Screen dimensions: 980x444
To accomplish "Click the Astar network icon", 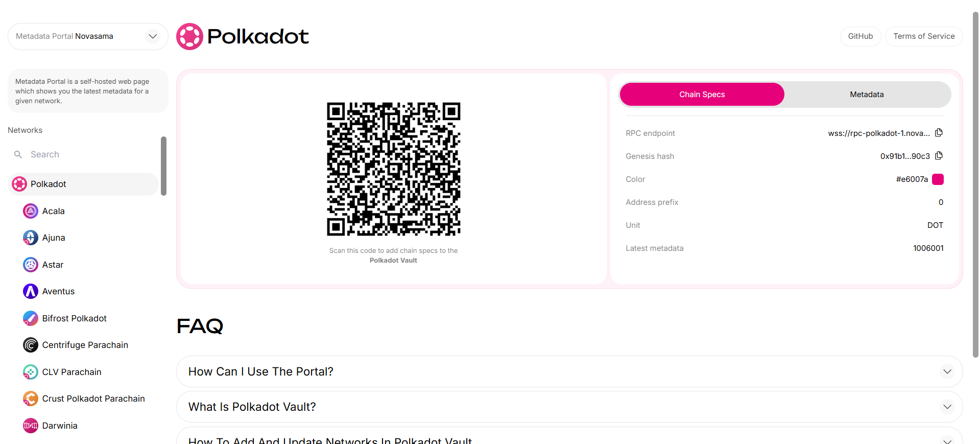I will pyautogui.click(x=31, y=265).
